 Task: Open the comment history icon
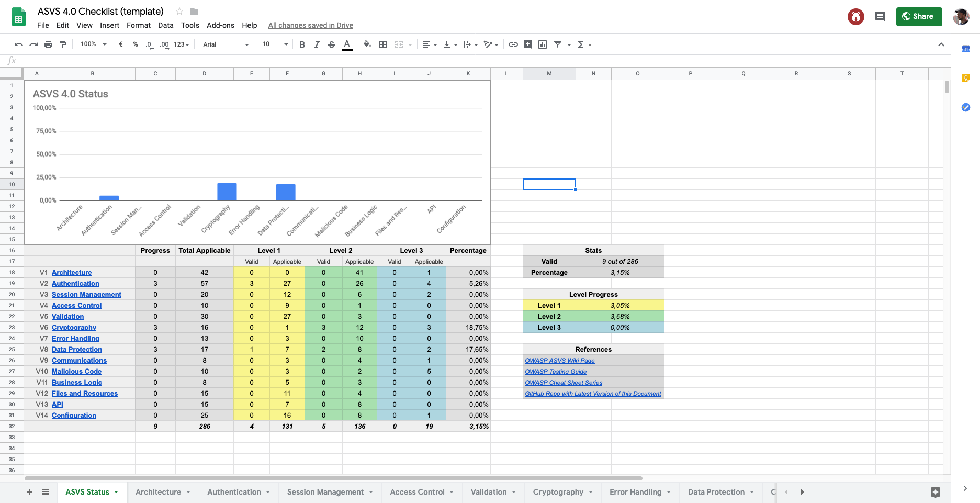[x=880, y=17]
